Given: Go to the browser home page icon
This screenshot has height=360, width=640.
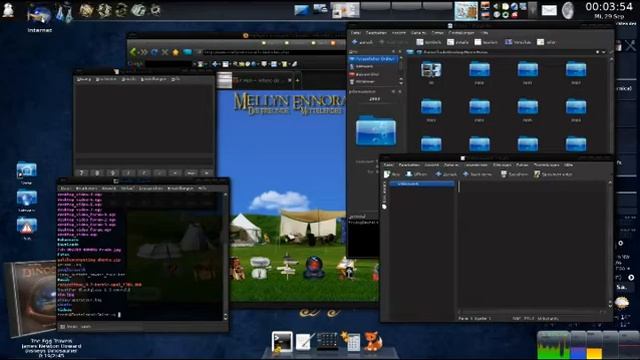Looking at the screenshot, I should click(176, 52).
